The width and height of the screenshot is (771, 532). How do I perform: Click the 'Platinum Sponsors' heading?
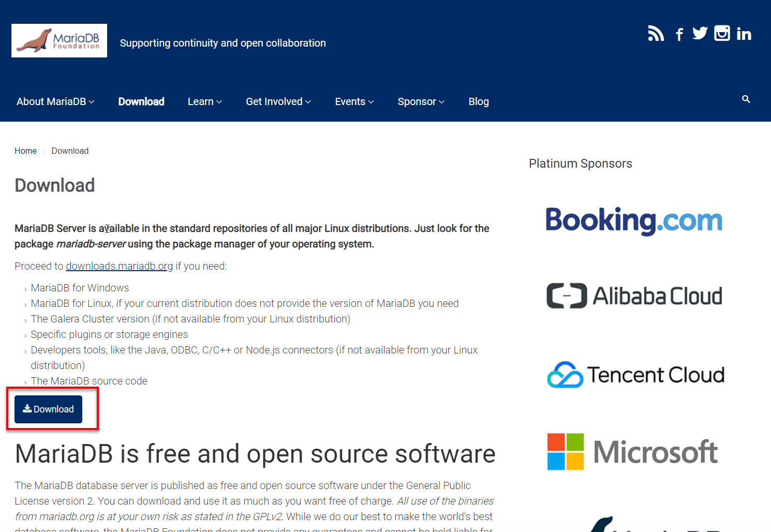581,164
